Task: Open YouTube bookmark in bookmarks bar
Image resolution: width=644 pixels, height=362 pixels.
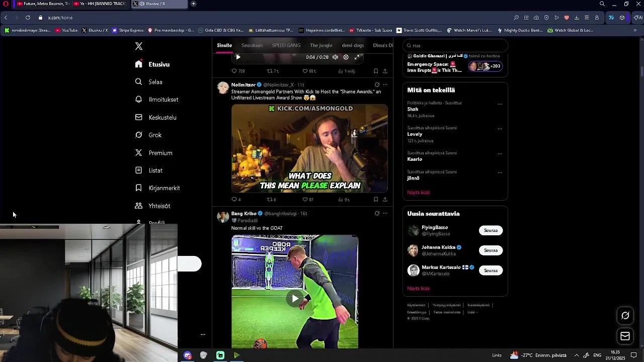Action: pyautogui.click(x=66, y=30)
